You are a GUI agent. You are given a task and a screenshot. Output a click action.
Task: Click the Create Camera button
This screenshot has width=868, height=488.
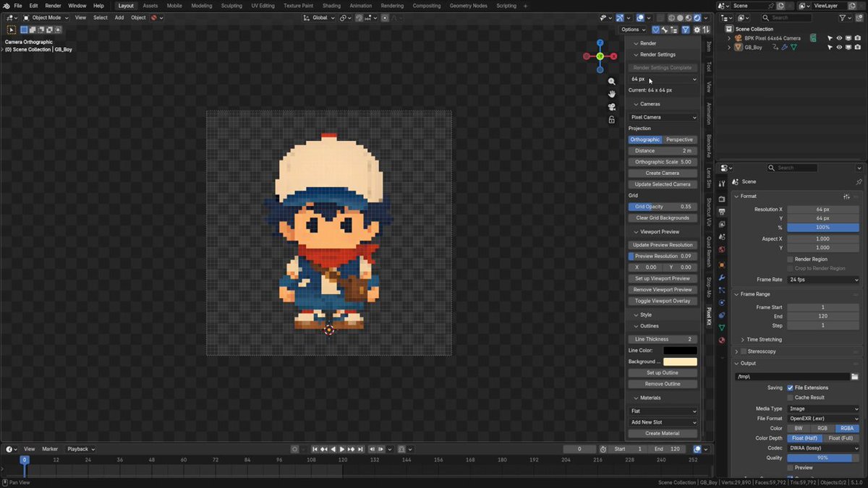[663, 173]
